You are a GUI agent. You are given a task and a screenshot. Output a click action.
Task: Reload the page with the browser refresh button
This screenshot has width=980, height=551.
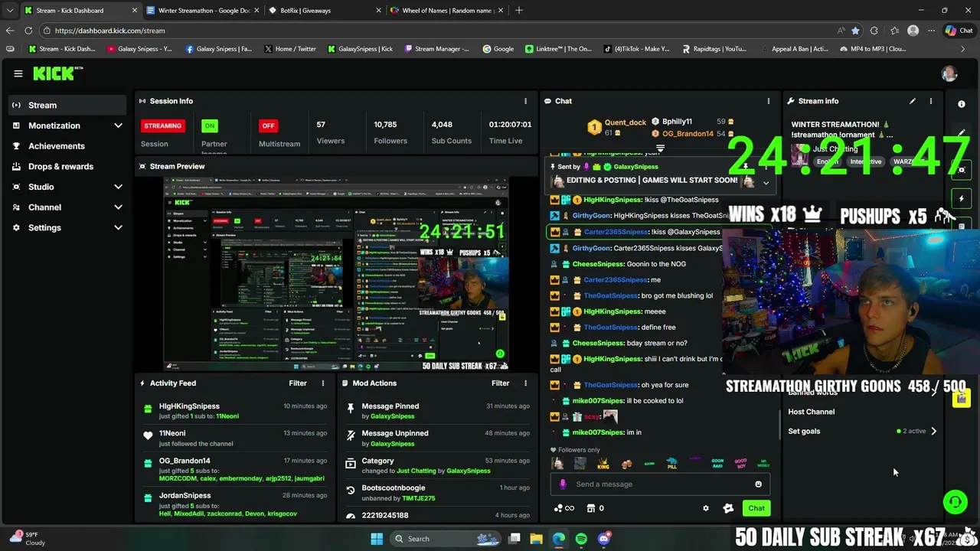(x=28, y=31)
